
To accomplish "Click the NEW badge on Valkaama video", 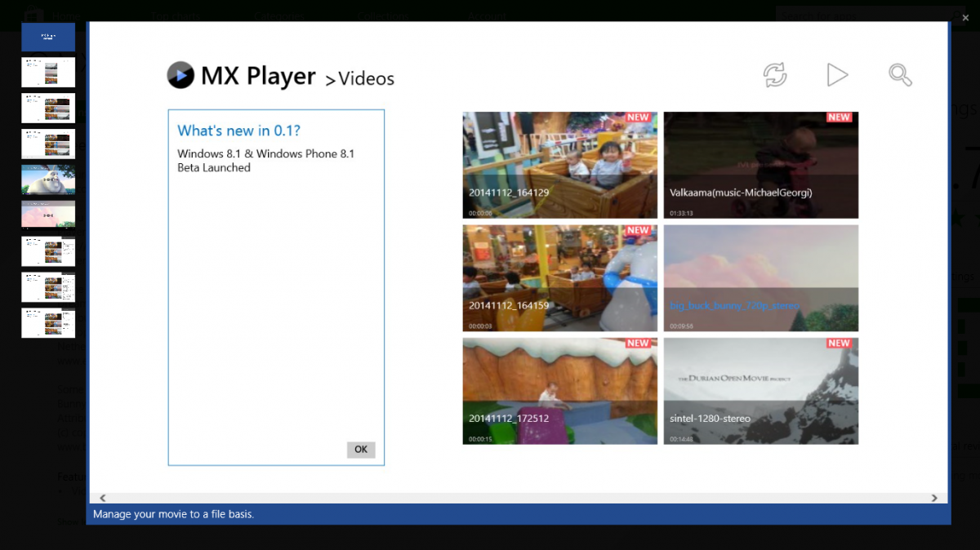I will (839, 118).
